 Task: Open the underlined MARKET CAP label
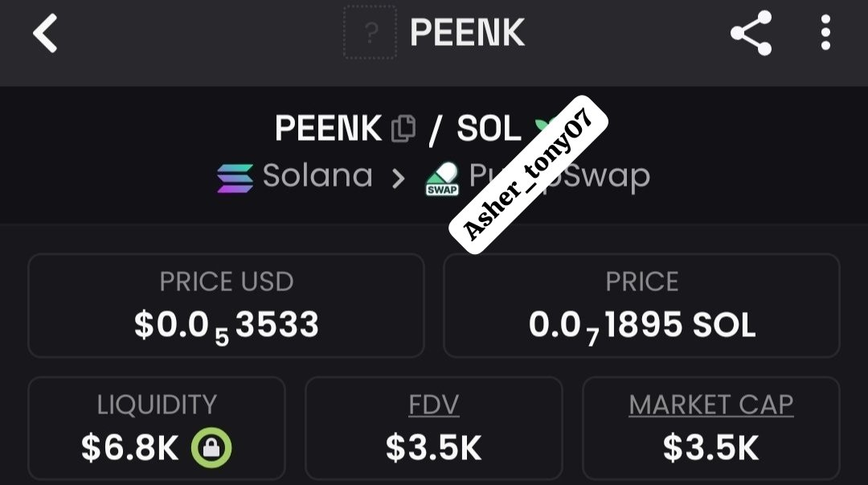[710, 405]
